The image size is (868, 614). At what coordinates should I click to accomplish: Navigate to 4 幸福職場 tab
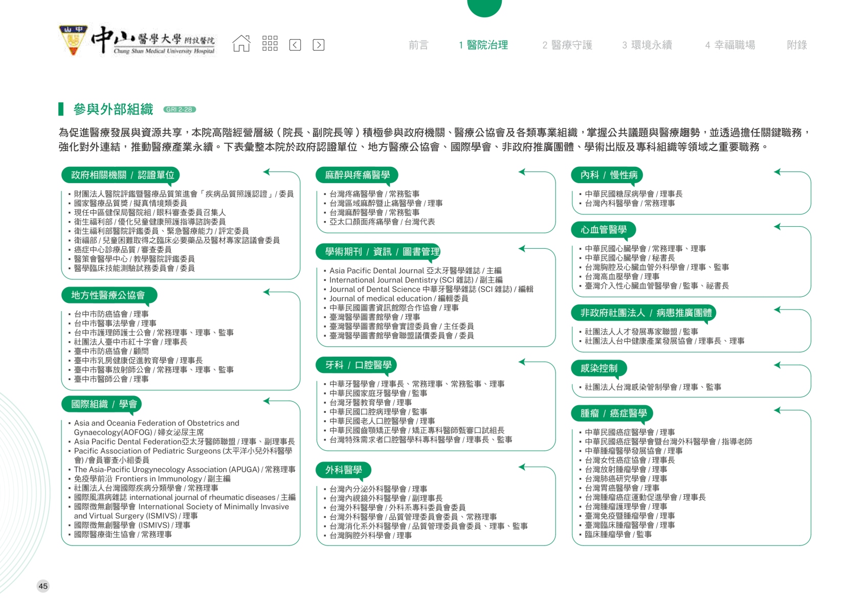pyautogui.click(x=729, y=45)
